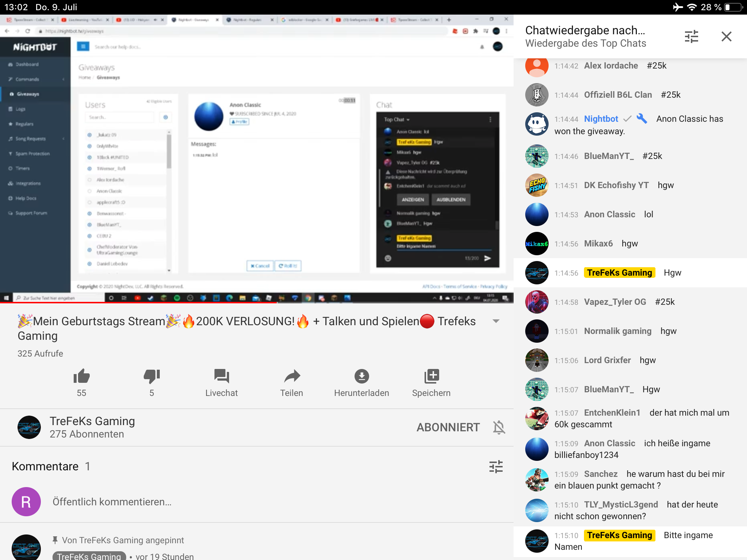747x560 pixels.
Task: Expand the video description arrow
Action: (496, 321)
